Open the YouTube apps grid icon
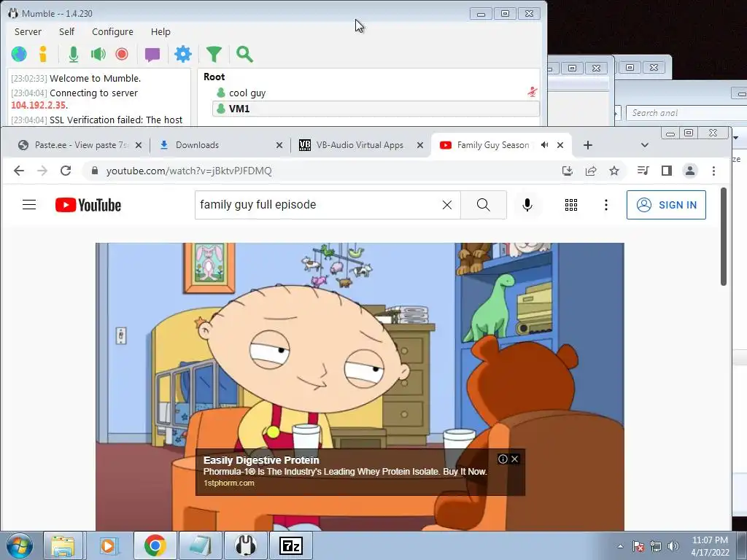 pyautogui.click(x=570, y=205)
